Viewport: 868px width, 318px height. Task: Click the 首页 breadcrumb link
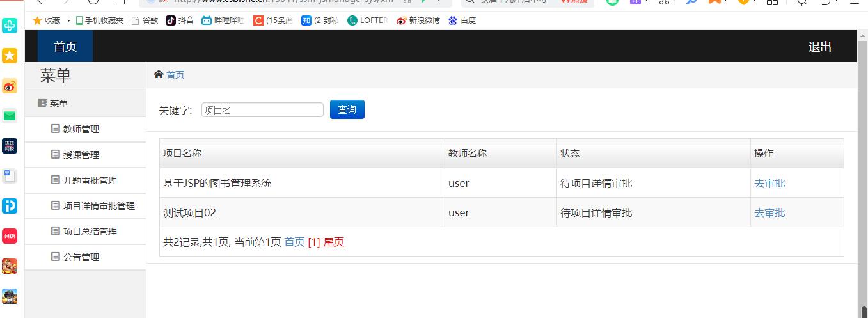(x=175, y=75)
